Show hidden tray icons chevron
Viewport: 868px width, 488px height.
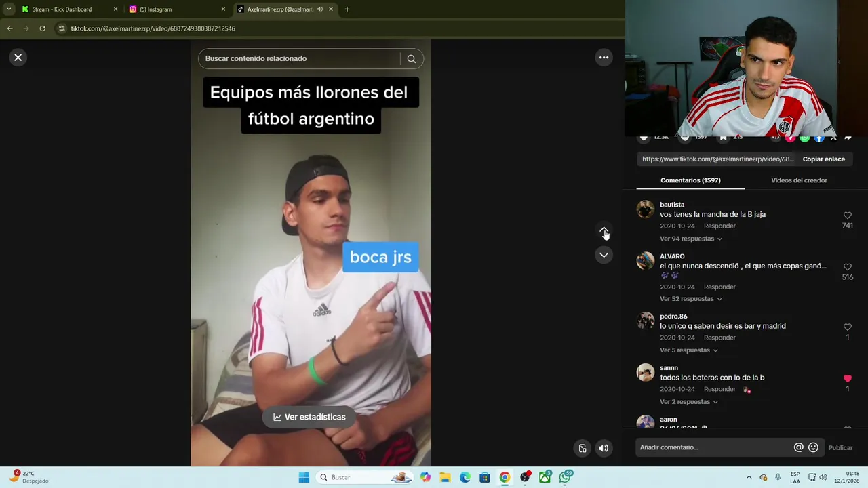pyautogui.click(x=749, y=477)
